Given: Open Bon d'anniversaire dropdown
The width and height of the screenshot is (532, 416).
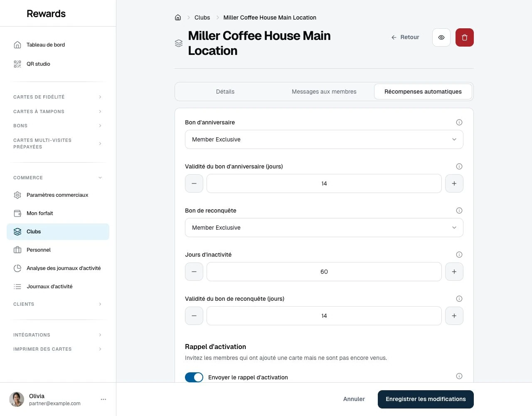Looking at the screenshot, I should pyautogui.click(x=324, y=139).
